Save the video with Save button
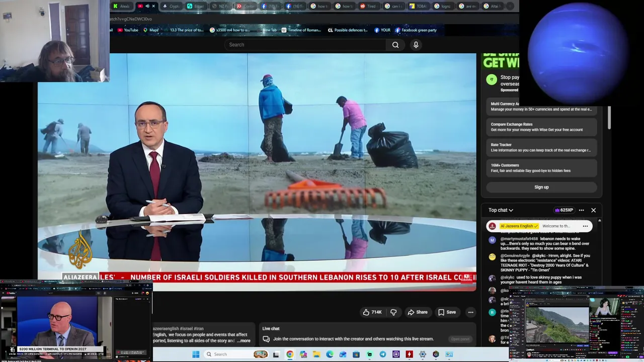This screenshot has height=362, width=644. [x=447, y=312]
